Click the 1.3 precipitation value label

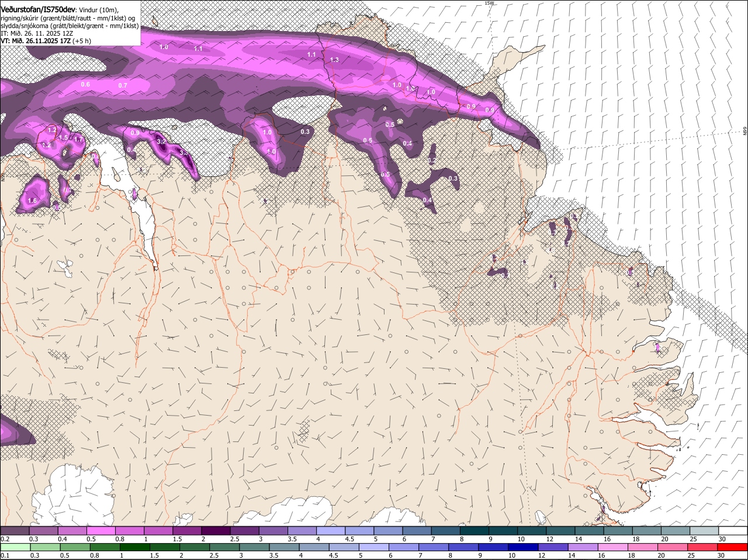(334, 60)
